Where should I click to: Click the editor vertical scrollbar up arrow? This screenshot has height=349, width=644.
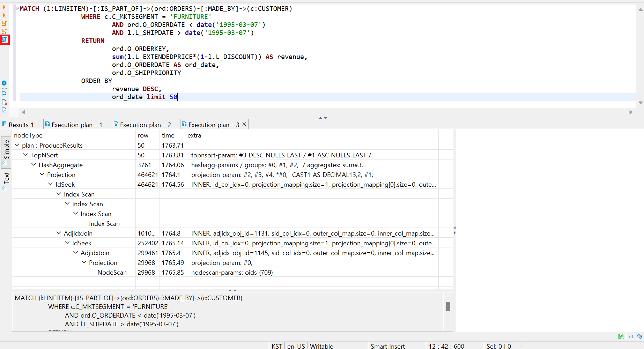[641, 9]
